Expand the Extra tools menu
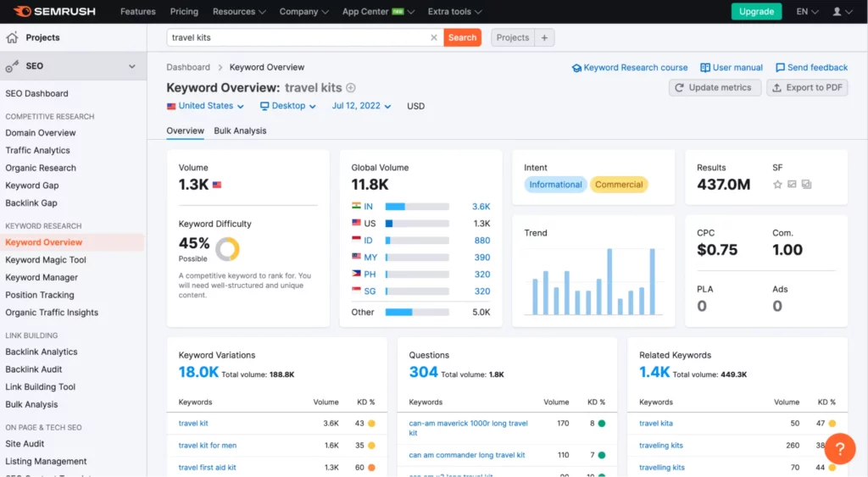868x477 pixels. coord(454,12)
